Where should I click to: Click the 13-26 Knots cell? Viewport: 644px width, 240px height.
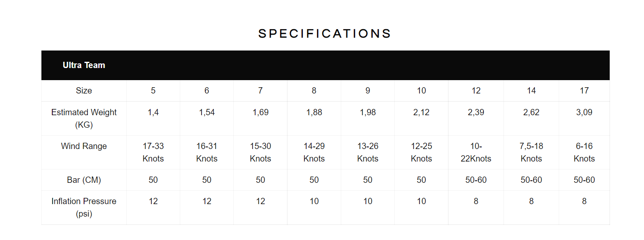point(368,152)
